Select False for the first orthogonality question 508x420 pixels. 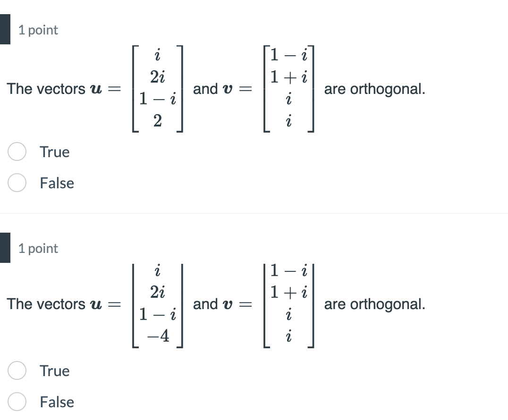[x=17, y=183]
